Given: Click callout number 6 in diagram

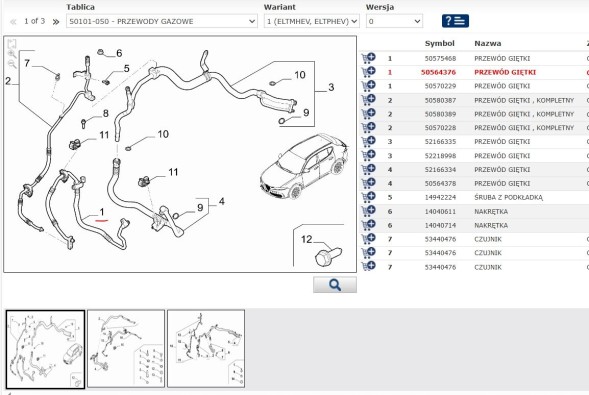Looking at the screenshot, I should click(119, 53).
